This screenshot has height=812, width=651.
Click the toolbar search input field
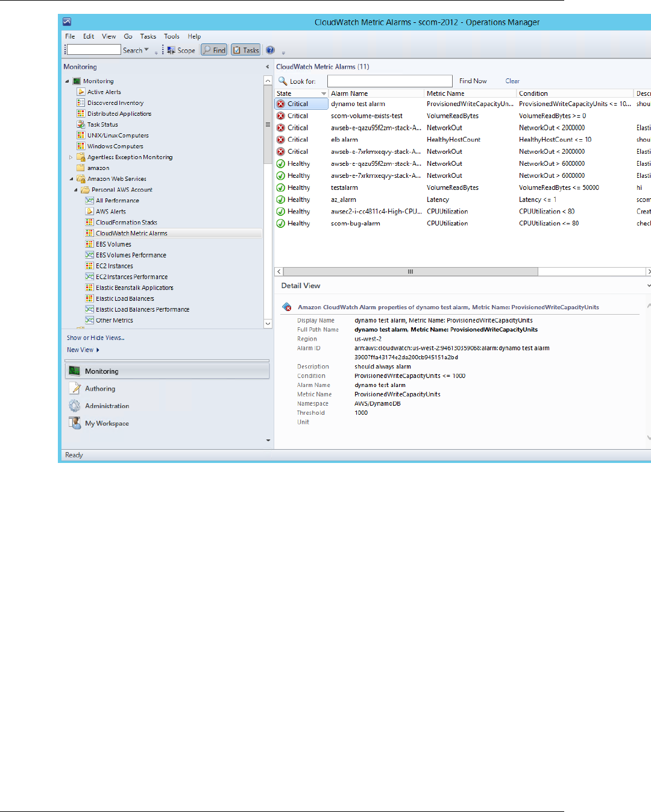(93, 50)
